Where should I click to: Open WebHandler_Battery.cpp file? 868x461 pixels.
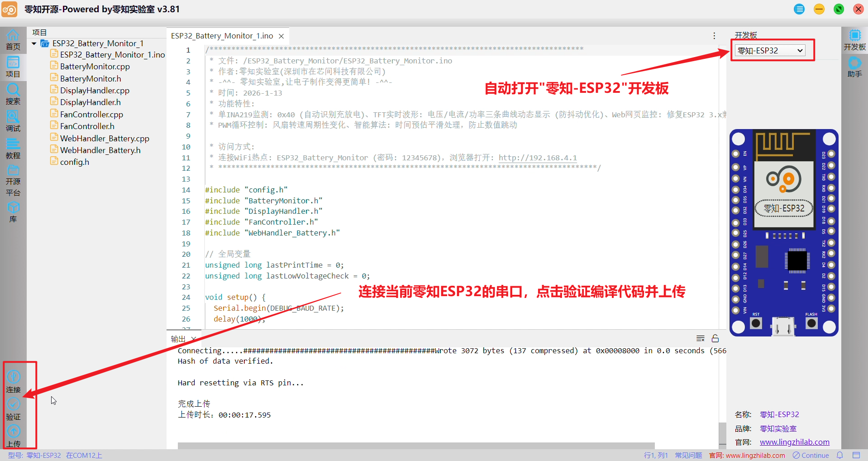click(x=100, y=139)
